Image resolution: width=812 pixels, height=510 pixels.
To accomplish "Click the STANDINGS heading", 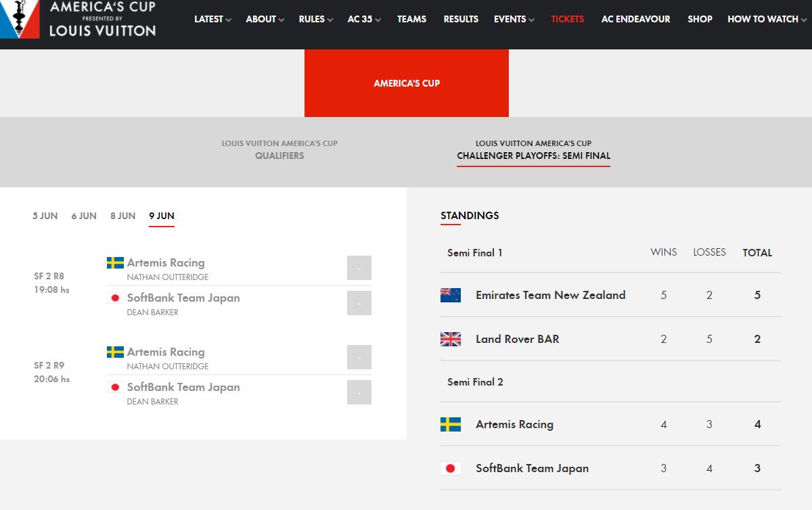I will pos(470,215).
